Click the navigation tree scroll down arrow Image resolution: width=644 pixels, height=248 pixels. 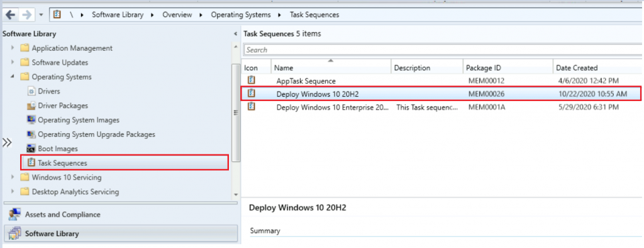coord(236,194)
